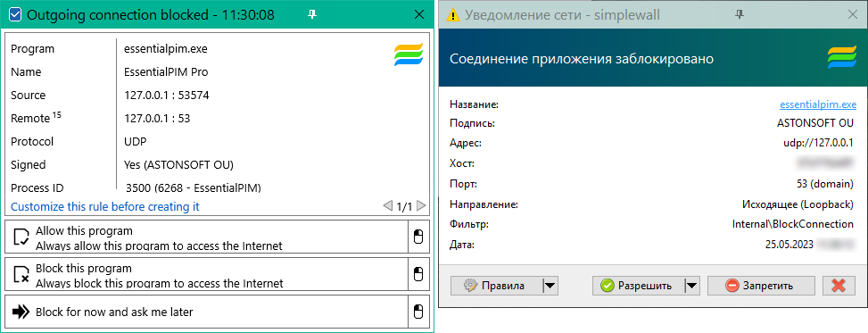The width and height of the screenshot is (868, 333).
Task: Pin the simplewall notification window
Action: point(739,15)
